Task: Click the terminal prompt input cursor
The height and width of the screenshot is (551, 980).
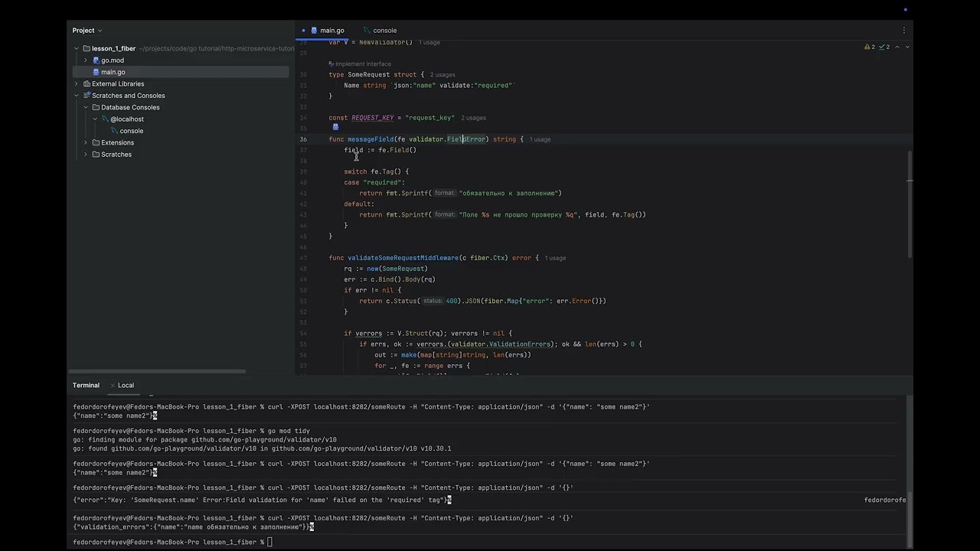Action: point(269,543)
